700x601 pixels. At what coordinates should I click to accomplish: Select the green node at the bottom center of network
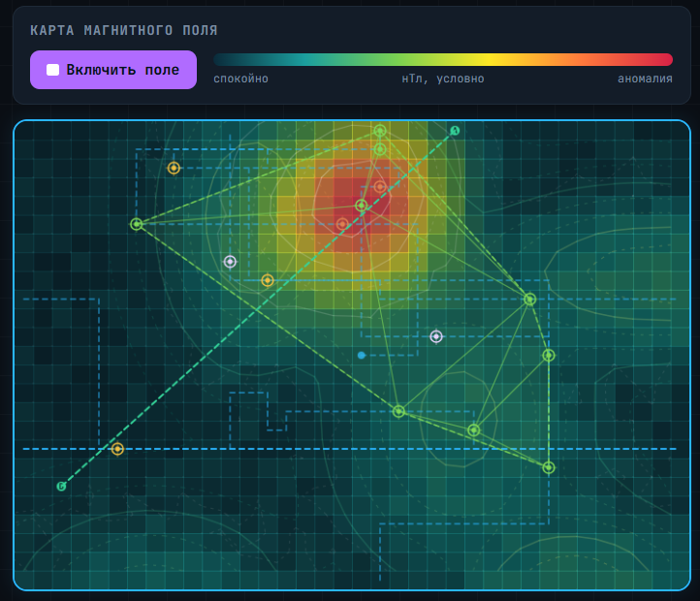pos(398,411)
